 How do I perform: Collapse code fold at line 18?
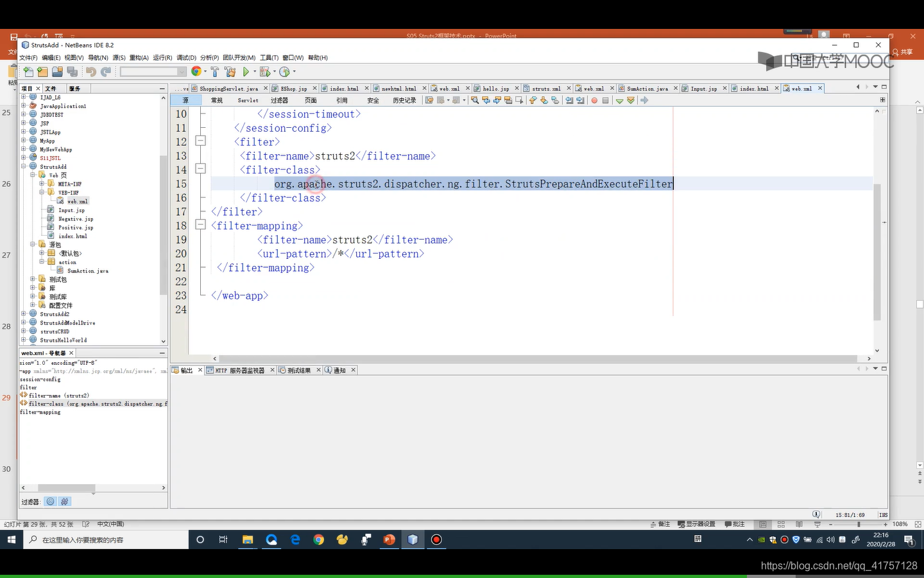click(200, 225)
